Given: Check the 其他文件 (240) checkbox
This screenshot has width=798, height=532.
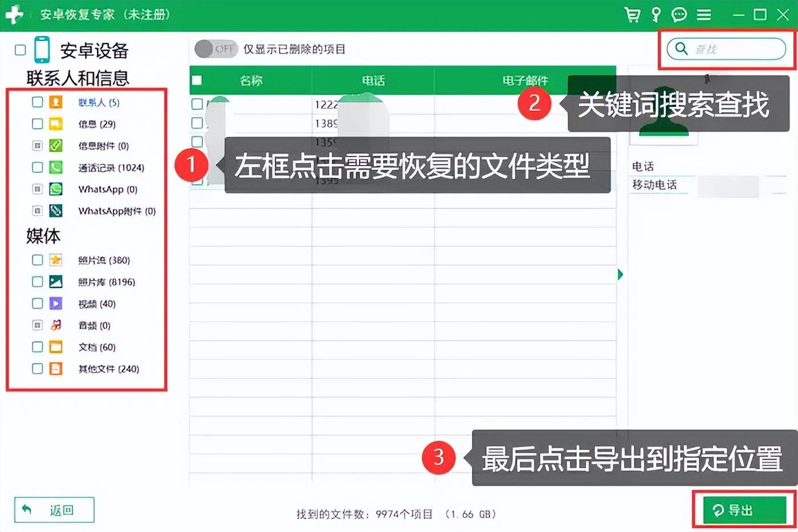Looking at the screenshot, I should [37, 369].
